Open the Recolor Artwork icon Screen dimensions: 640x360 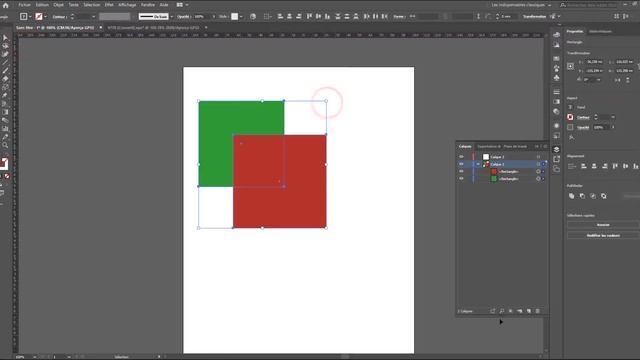pos(253,16)
